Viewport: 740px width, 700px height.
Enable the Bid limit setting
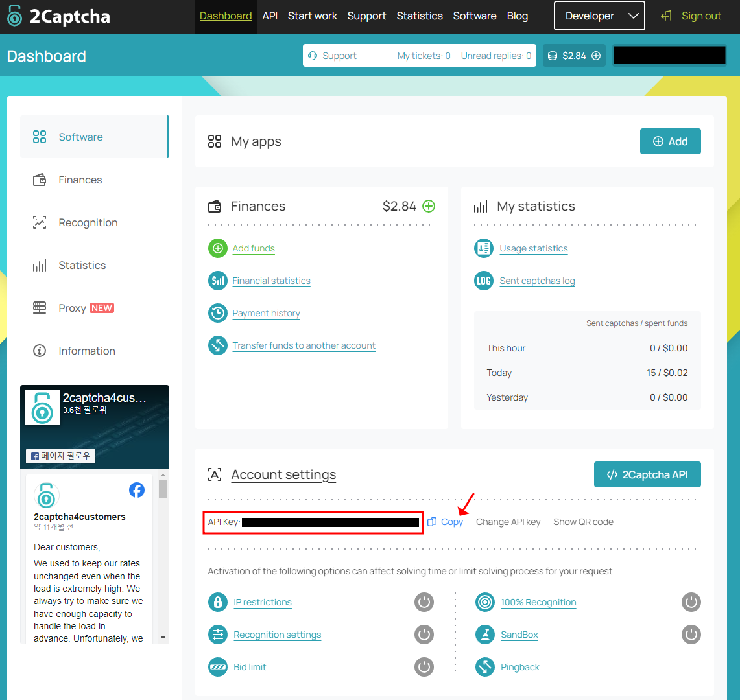coord(424,666)
